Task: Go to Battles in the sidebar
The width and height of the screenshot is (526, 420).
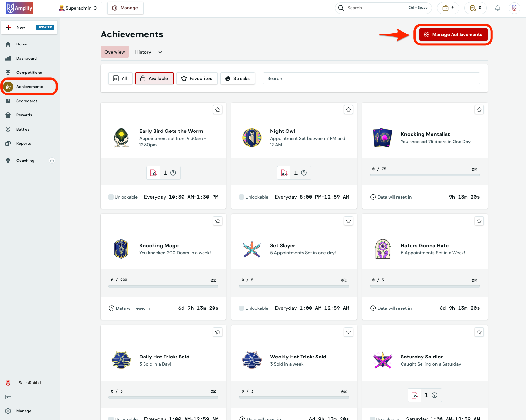Action: pyautogui.click(x=23, y=129)
